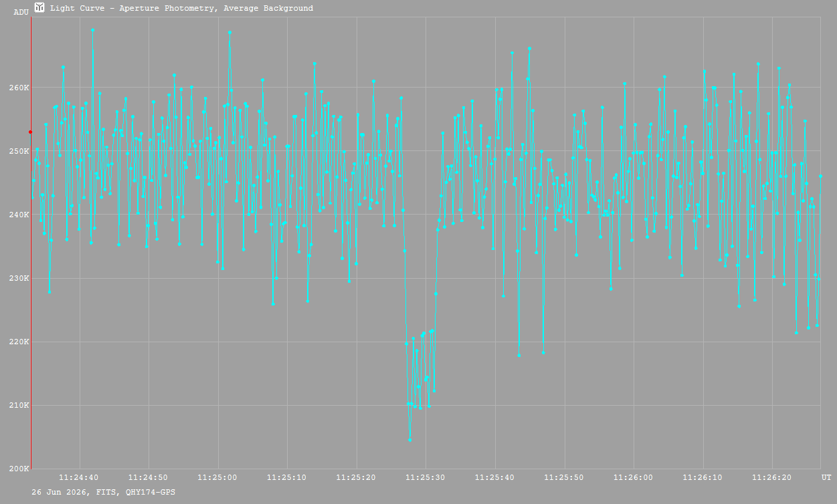Click the 210K Y-axis label
837x504 pixels.
[x=19, y=405]
